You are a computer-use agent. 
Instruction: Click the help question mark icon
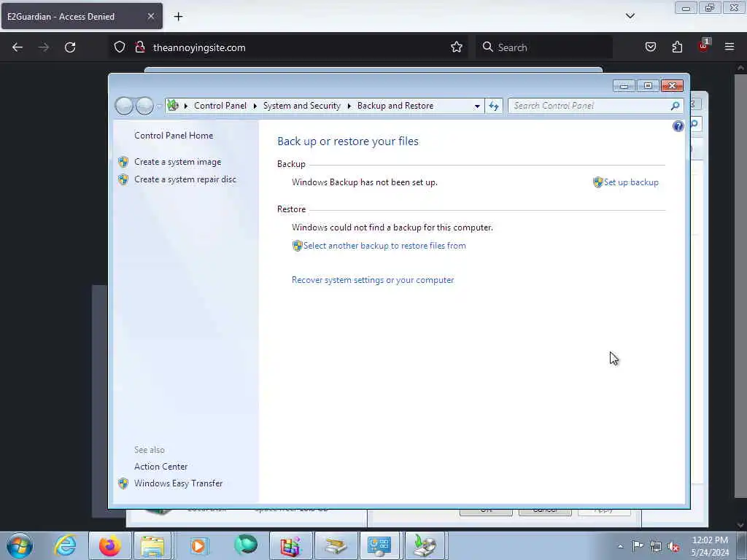point(678,126)
